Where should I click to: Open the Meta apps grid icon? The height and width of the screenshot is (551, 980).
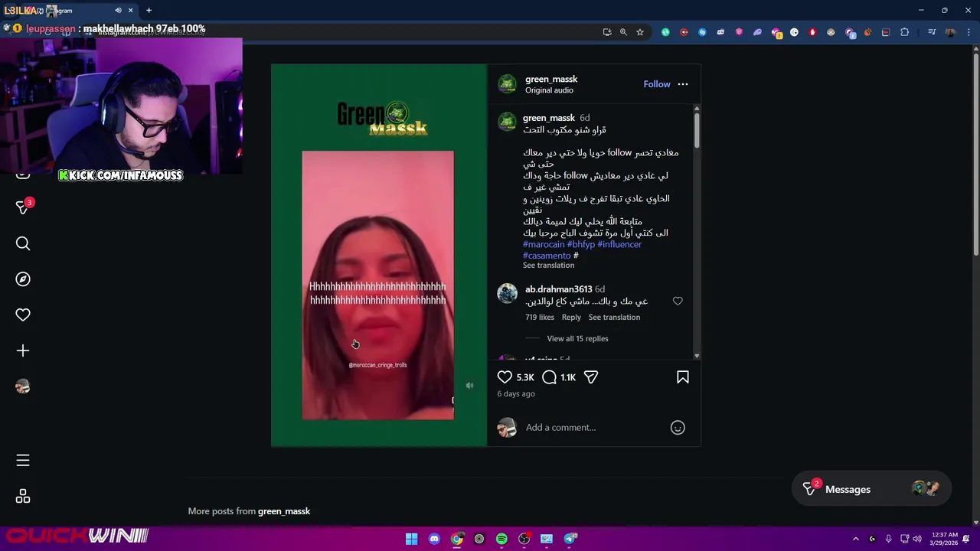(x=23, y=497)
